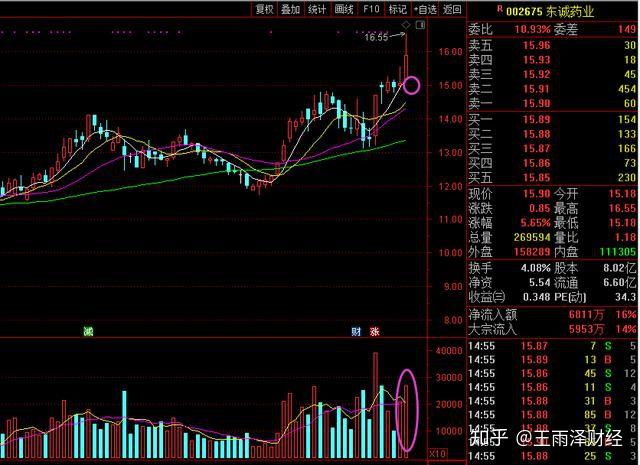Click the 委比 10.93% value
This screenshot has height=465, width=640.
[532, 29]
